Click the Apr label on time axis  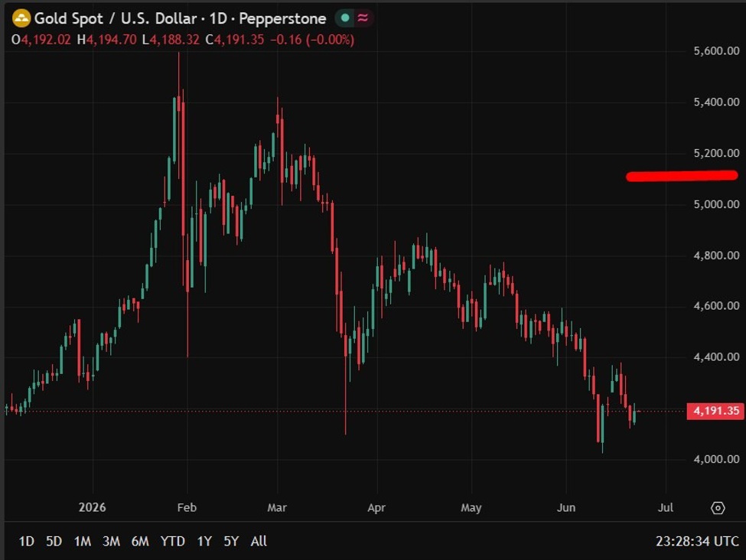pyautogui.click(x=376, y=508)
